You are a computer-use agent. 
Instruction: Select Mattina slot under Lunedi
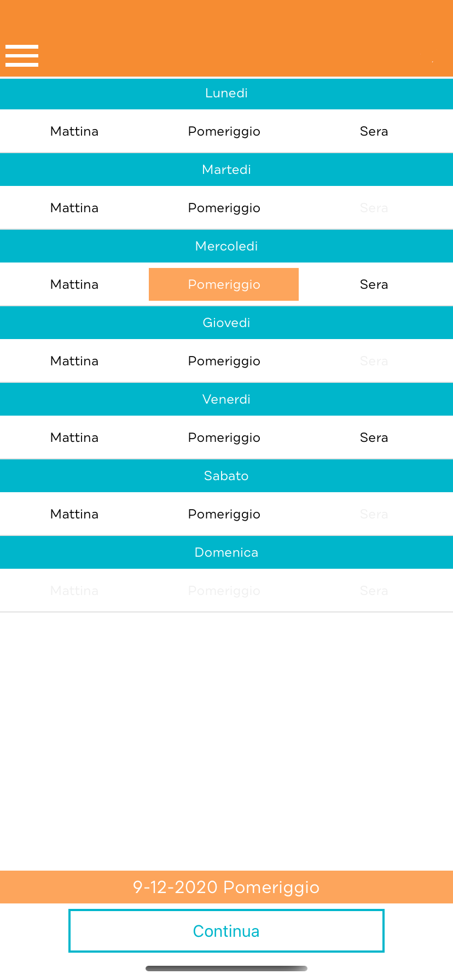(74, 131)
